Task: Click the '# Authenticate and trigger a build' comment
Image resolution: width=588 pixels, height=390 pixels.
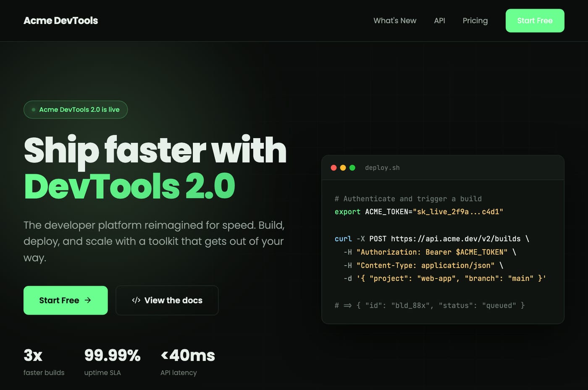Action: [x=408, y=199]
